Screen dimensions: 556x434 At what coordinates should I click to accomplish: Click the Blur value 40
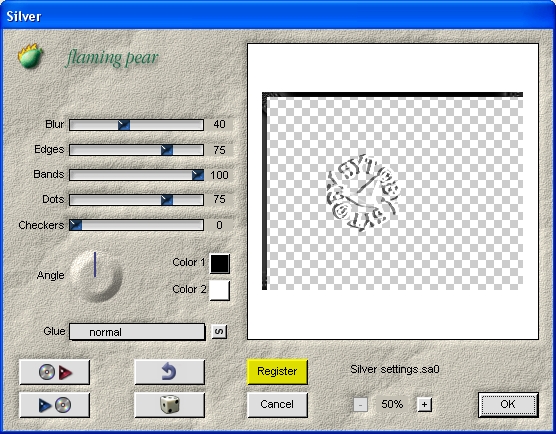219,124
